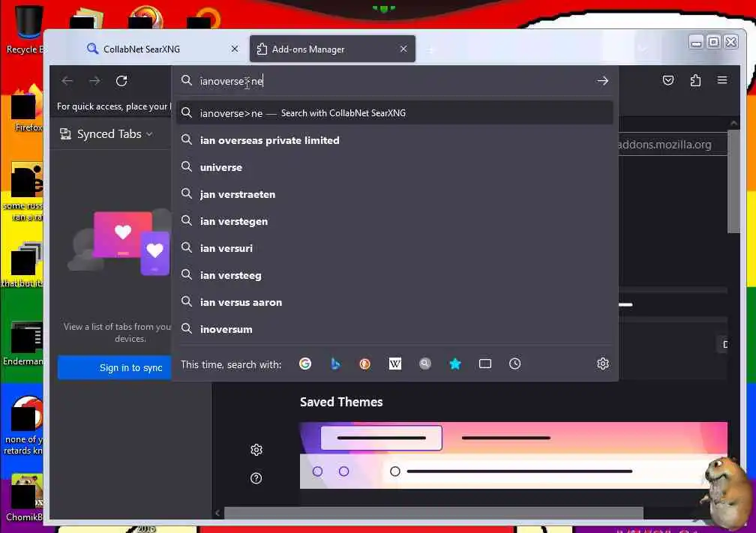The image size is (756, 533).
Task: Search open tabs using the tab icon
Action: (485, 364)
